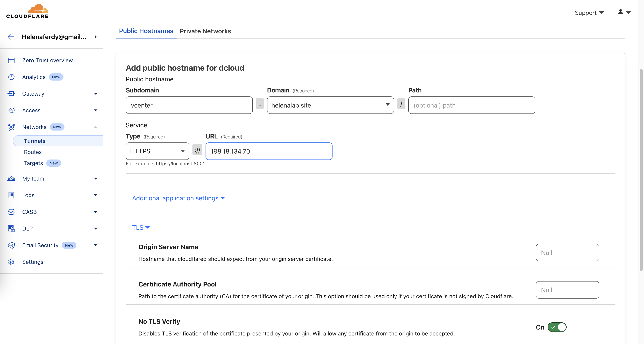Click the Gateway sidebar icon
This screenshot has width=644, height=344.
tap(11, 94)
